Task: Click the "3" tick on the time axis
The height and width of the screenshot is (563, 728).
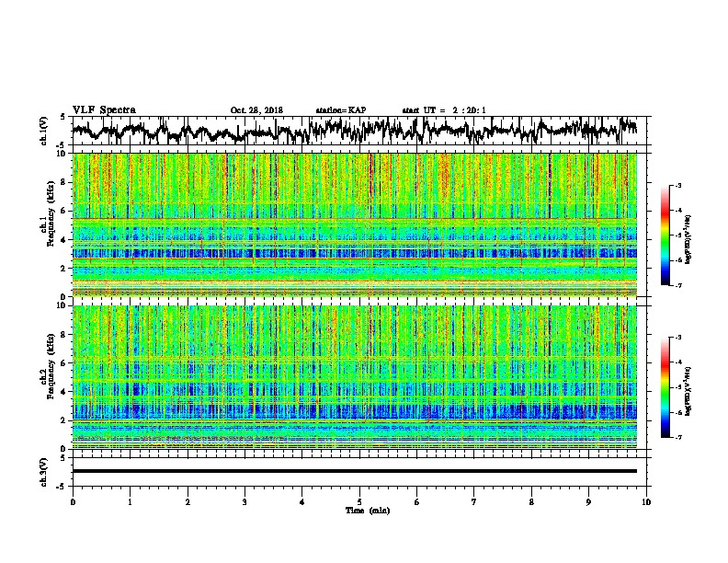Action: [245, 502]
